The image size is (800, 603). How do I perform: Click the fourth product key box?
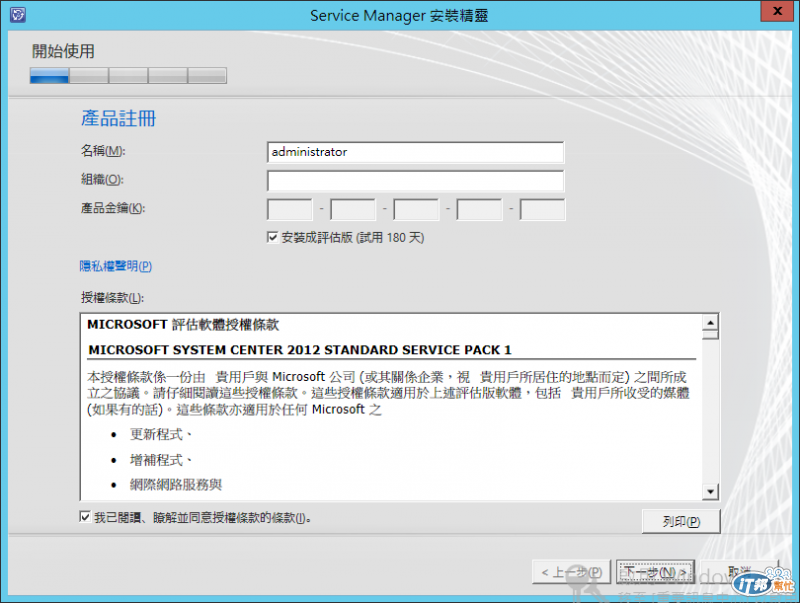480,210
